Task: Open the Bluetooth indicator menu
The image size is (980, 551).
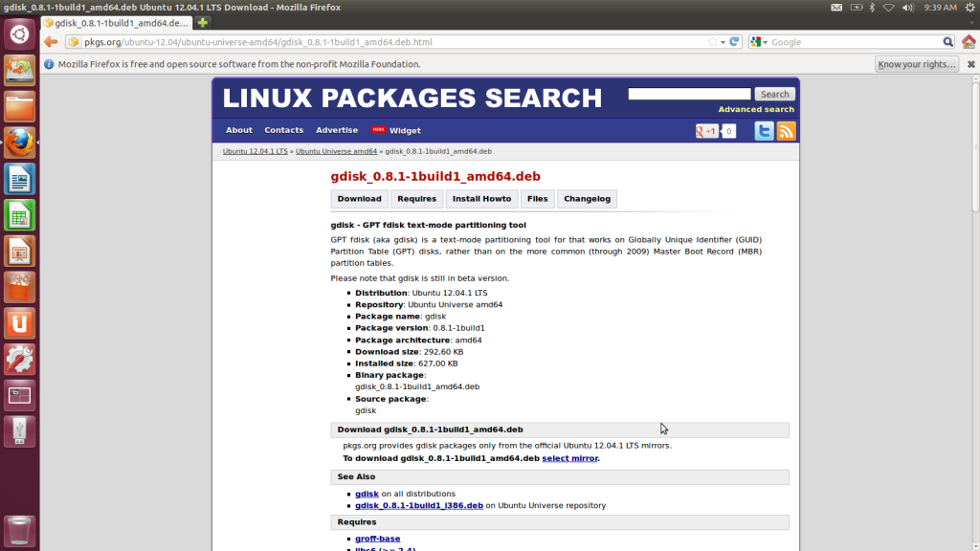Action: (x=873, y=8)
